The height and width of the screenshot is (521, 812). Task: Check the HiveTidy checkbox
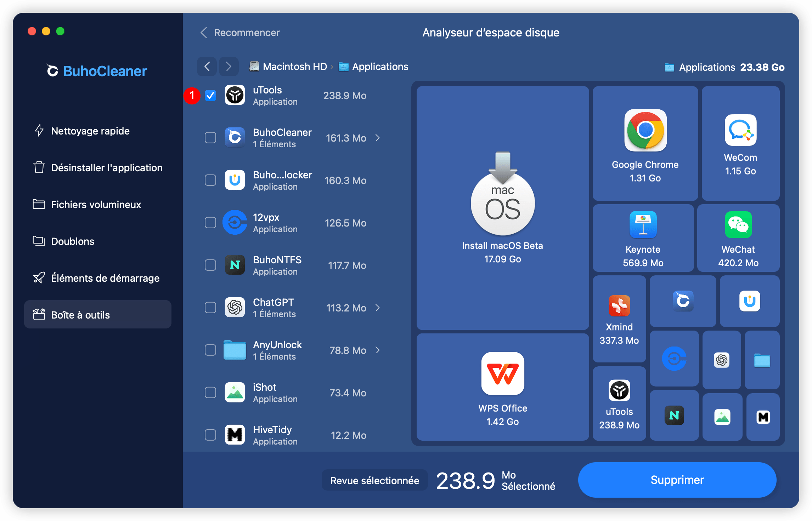(210, 435)
